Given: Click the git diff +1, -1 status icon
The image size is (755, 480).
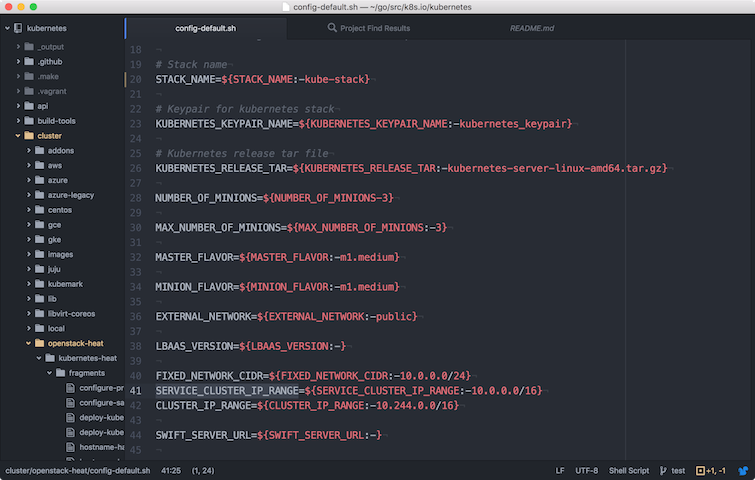Looking at the screenshot, I should [700, 470].
